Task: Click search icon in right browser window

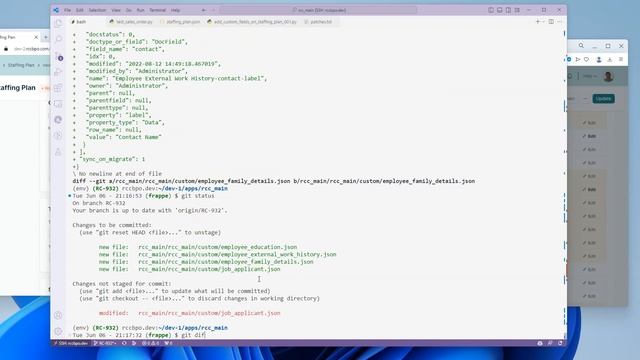Action: click(x=581, y=46)
